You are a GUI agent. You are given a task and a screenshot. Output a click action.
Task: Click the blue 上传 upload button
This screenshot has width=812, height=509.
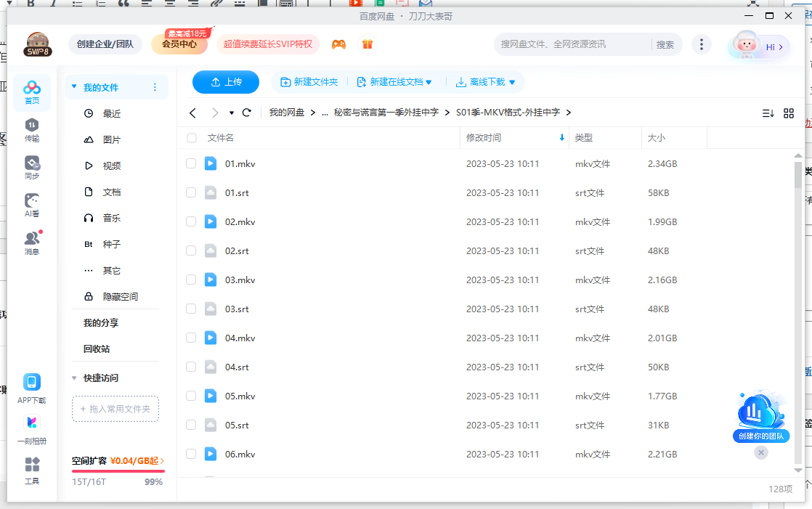(x=226, y=82)
